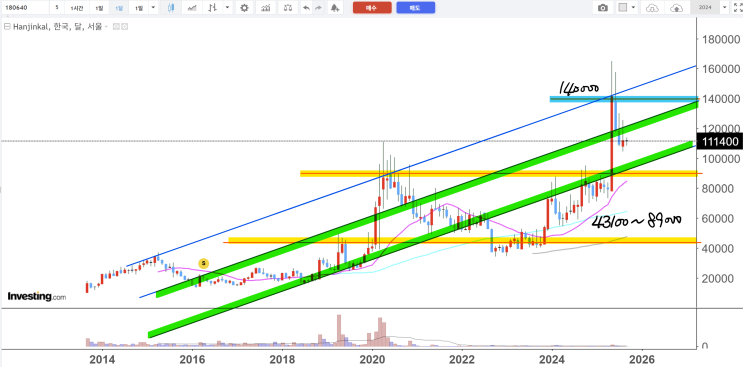Redo with the right curved arrow icon
This screenshot has height=367, width=743.
click(318, 8)
